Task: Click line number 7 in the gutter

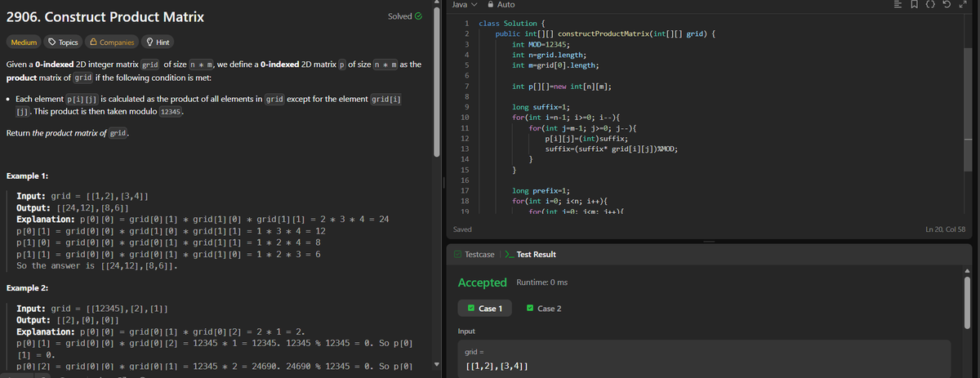Action: pos(465,86)
